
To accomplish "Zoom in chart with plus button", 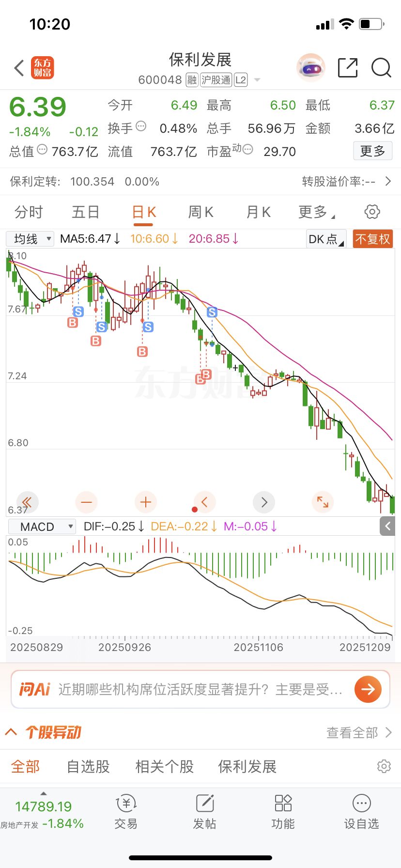I will click(145, 502).
